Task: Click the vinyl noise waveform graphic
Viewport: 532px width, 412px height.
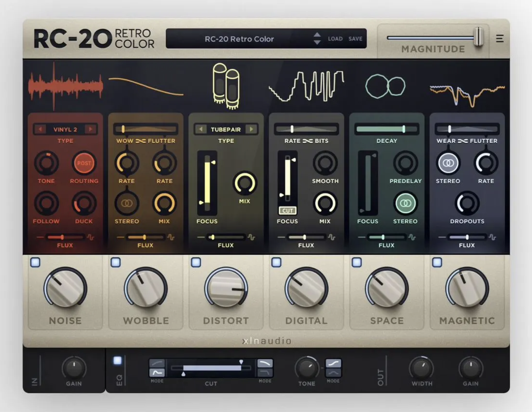Action: (66, 86)
